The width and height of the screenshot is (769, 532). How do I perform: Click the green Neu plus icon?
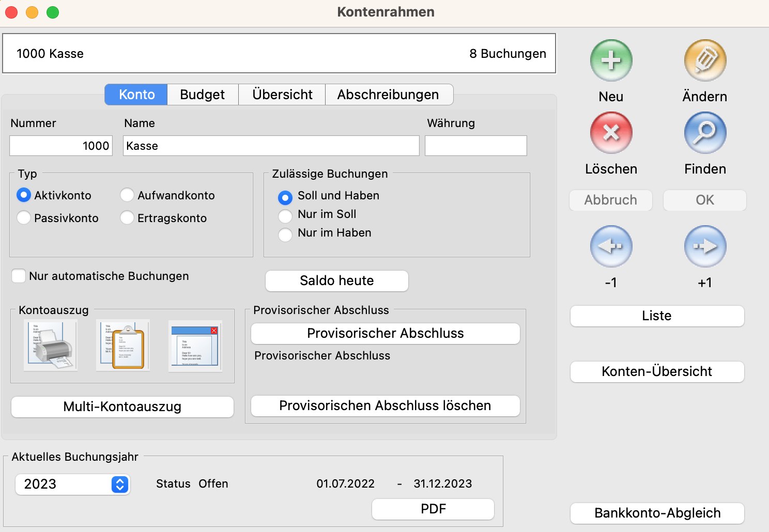click(x=611, y=60)
